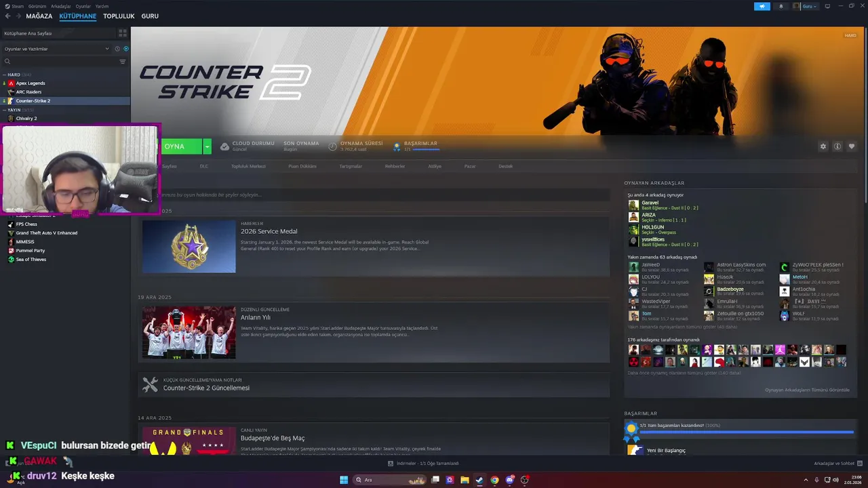
Task: Open the Topluluk Merkezi tab
Action: [248, 166]
